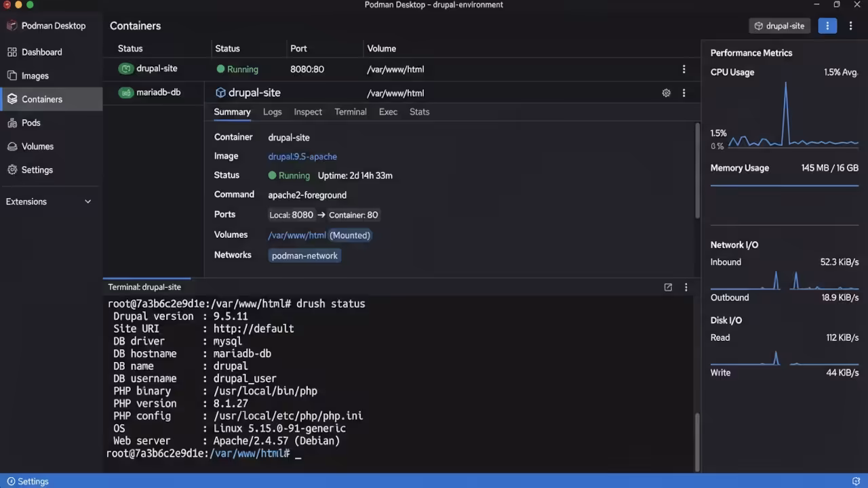Open the Settings sidebar gear icon
Image resolution: width=868 pixels, height=488 pixels.
(x=12, y=170)
